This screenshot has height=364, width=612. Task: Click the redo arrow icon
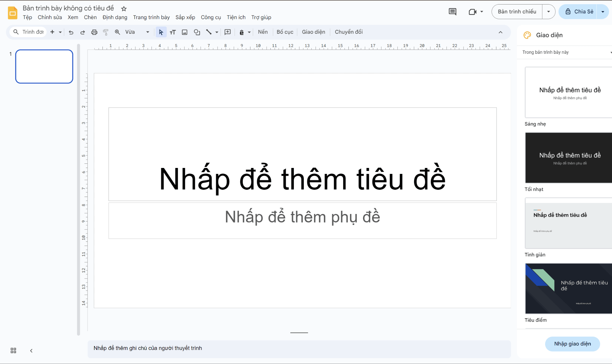pos(82,32)
